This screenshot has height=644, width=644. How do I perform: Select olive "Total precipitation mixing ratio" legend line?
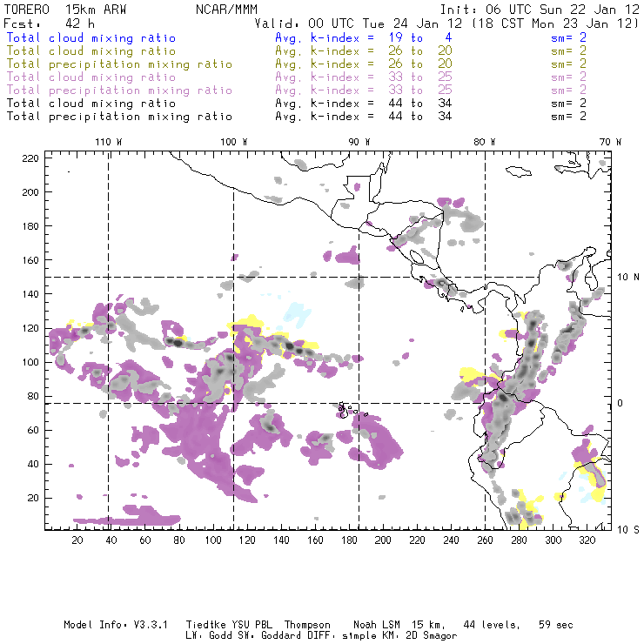click(x=119, y=64)
